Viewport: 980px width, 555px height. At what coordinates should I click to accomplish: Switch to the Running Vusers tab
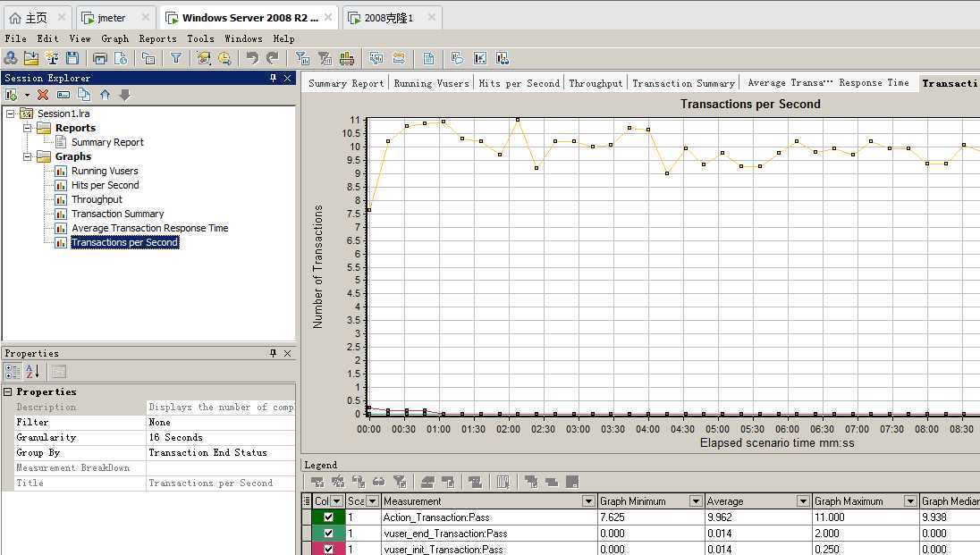[x=431, y=83]
